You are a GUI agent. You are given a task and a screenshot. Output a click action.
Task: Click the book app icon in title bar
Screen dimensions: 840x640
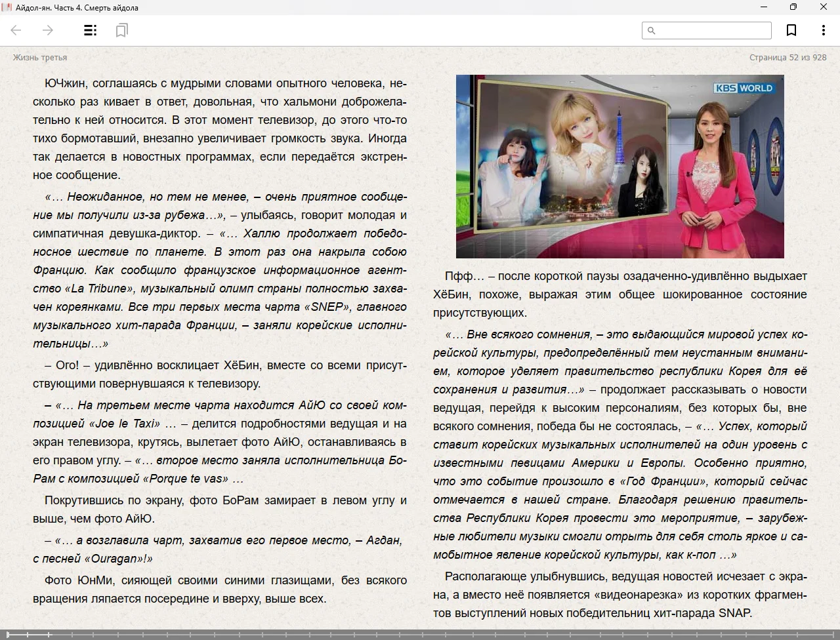7,7
